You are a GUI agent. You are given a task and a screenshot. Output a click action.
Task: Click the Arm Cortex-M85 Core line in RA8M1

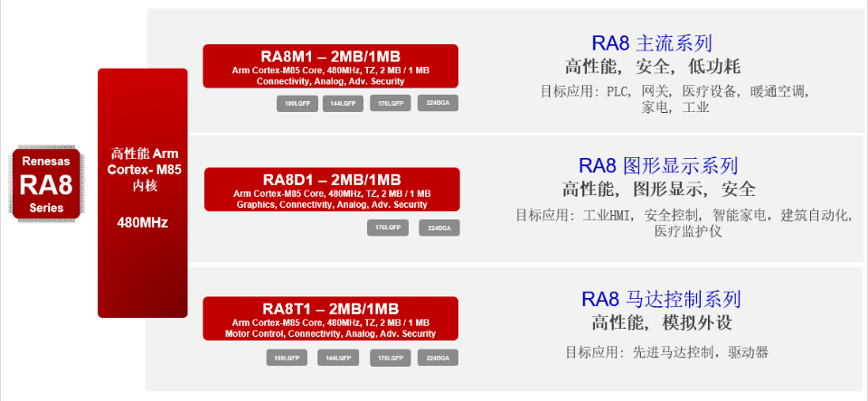pyautogui.click(x=331, y=70)
